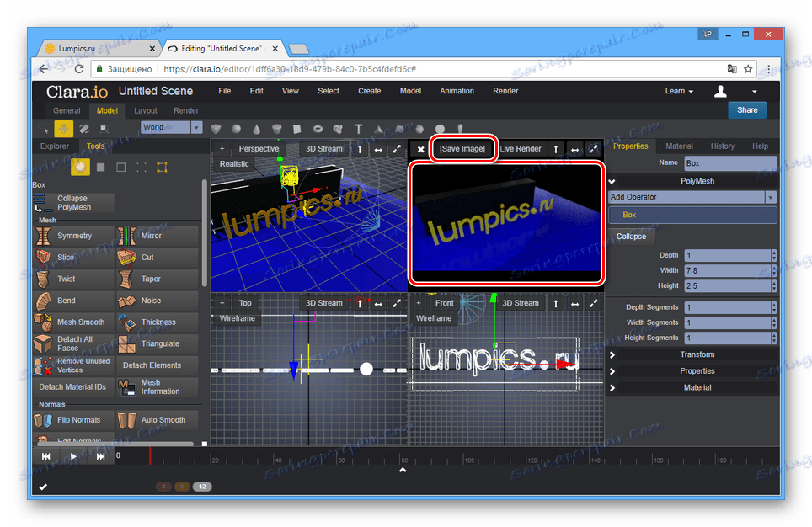Toggle Wireframe mode in Top view
Screen dimensions: 812x527
click(238, 318)
